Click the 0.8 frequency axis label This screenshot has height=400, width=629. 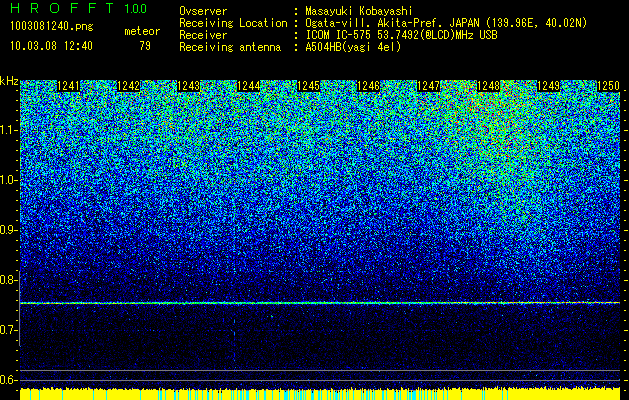tap(9, 280)
